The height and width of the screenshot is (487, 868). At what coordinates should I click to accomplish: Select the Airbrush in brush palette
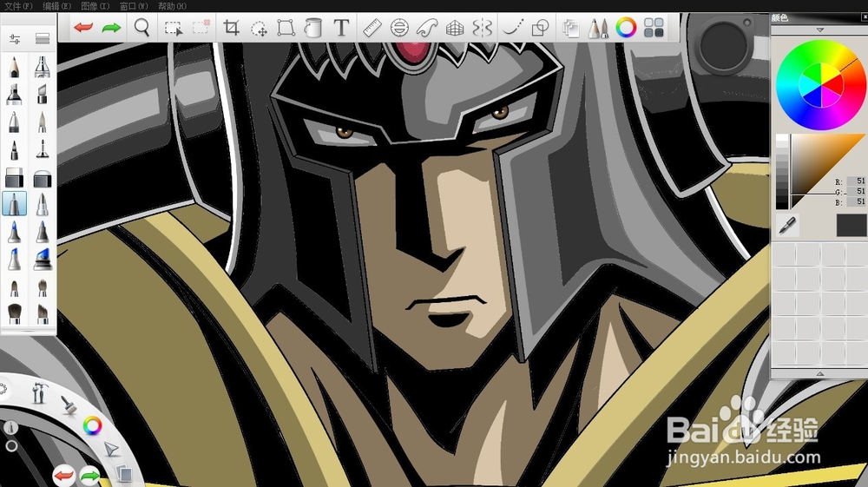(x=42, y=67)
